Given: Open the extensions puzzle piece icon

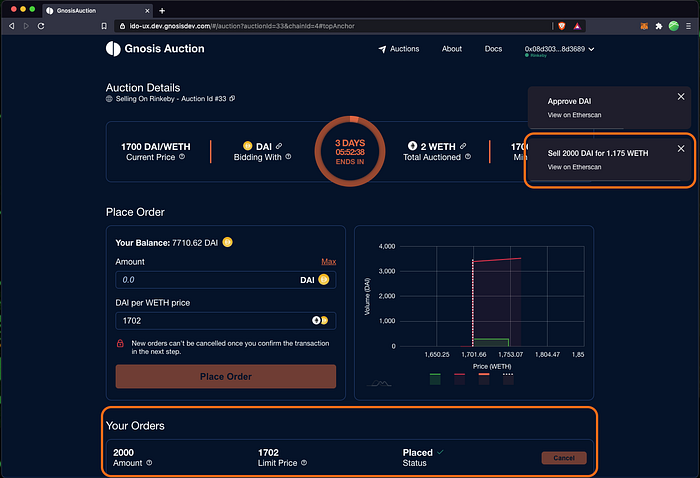Looking at the screenshot, I should [658, 26].
